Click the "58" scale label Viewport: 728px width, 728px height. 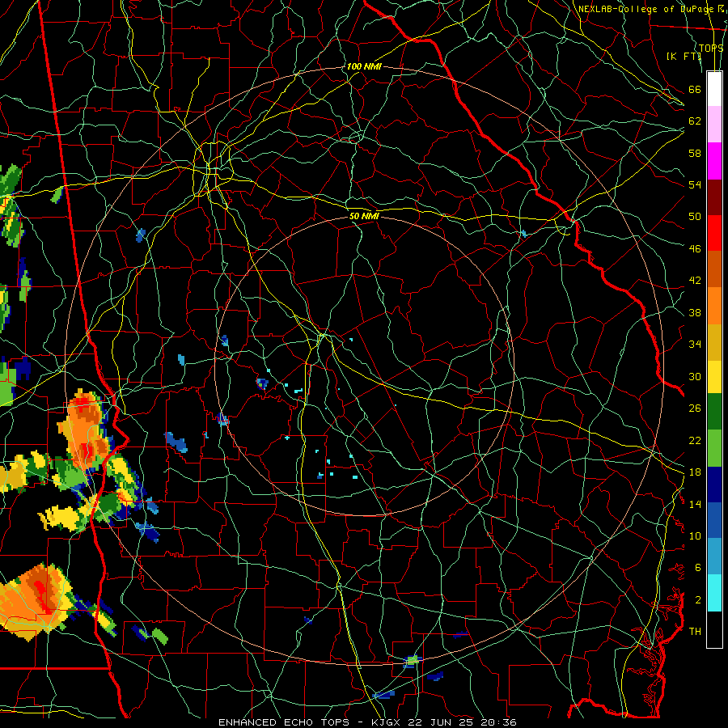coord(695,153)
